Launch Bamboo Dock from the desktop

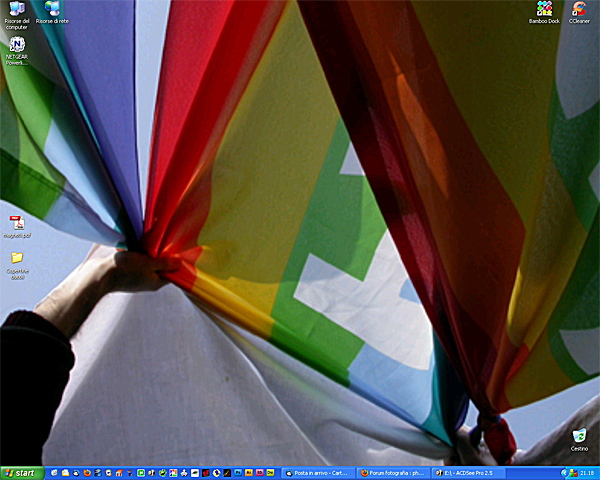pos(544,10)
